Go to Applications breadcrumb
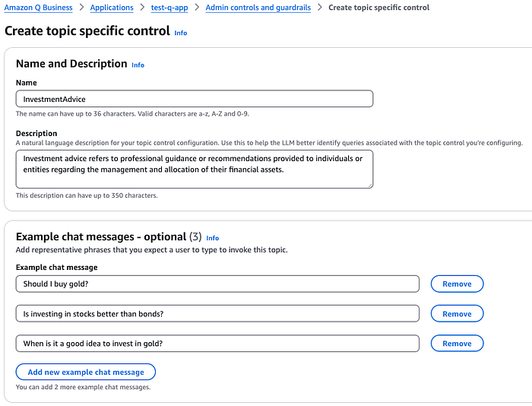The height and width of the screenshot is (406, 532). tap(112, 8)
